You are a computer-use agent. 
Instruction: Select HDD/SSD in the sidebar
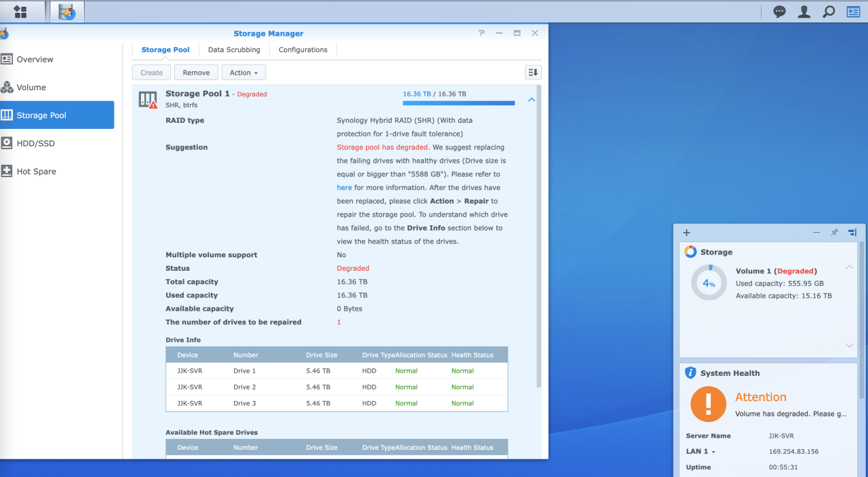point(35,143)
